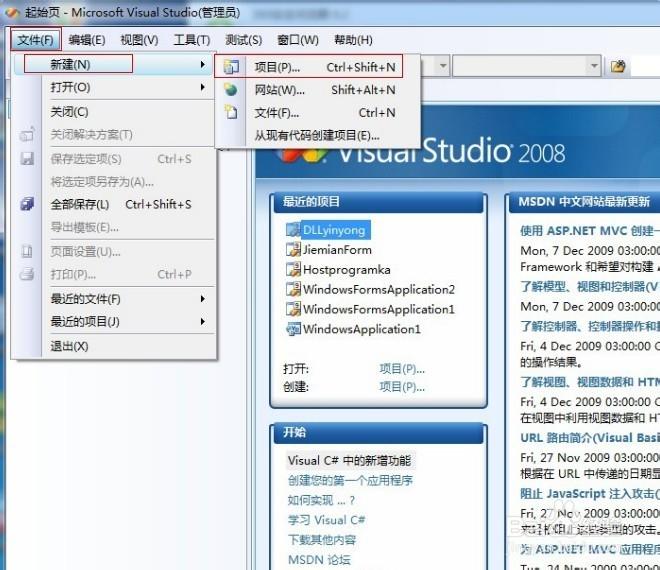
Task: Open the 下载其他内容 link
Action: (322, 540)
